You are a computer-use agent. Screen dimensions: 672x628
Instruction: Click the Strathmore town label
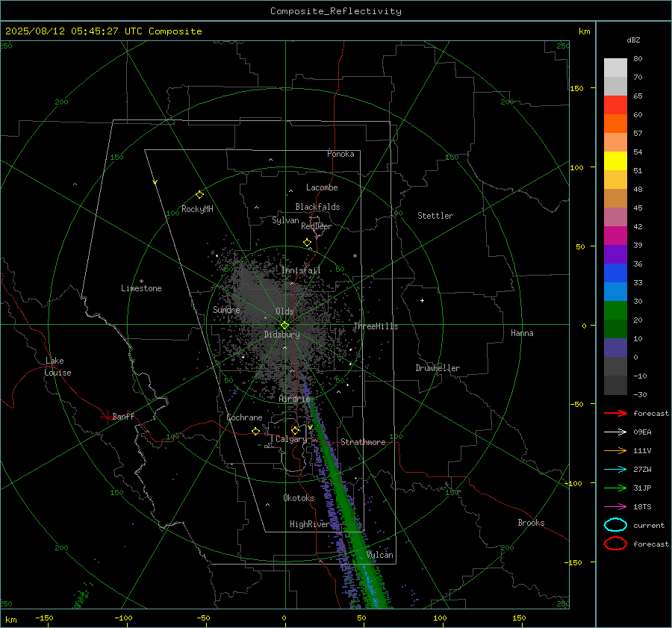point(363,442)
